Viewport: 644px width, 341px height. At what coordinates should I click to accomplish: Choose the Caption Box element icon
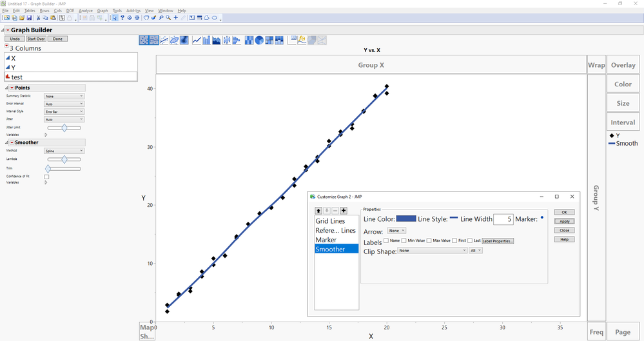point(292,40)
